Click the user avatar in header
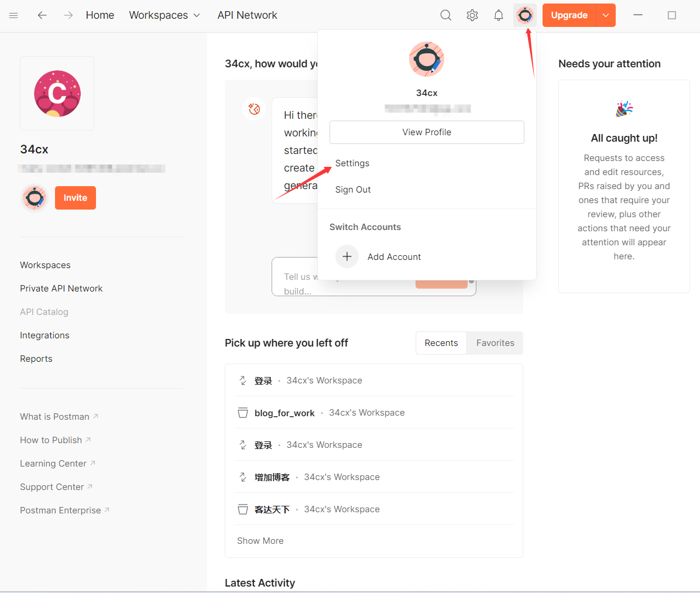 pyautogui.click(x=524, y=15)
